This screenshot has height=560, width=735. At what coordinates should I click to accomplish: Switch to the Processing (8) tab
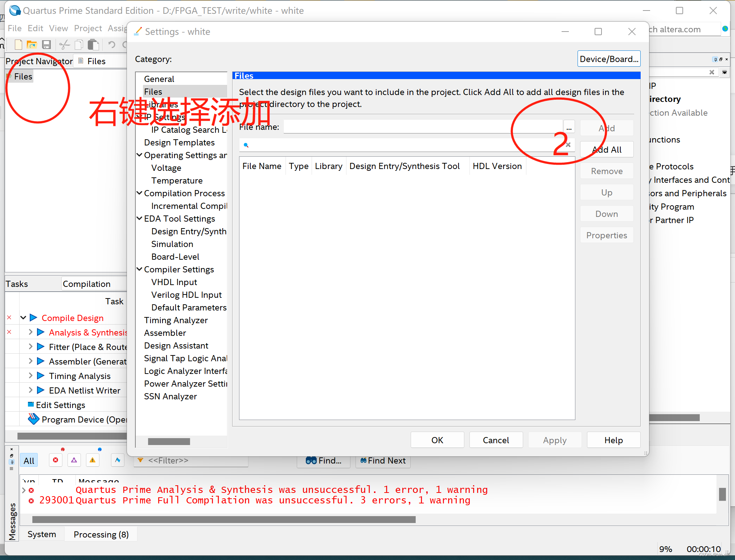pos(101,534)
